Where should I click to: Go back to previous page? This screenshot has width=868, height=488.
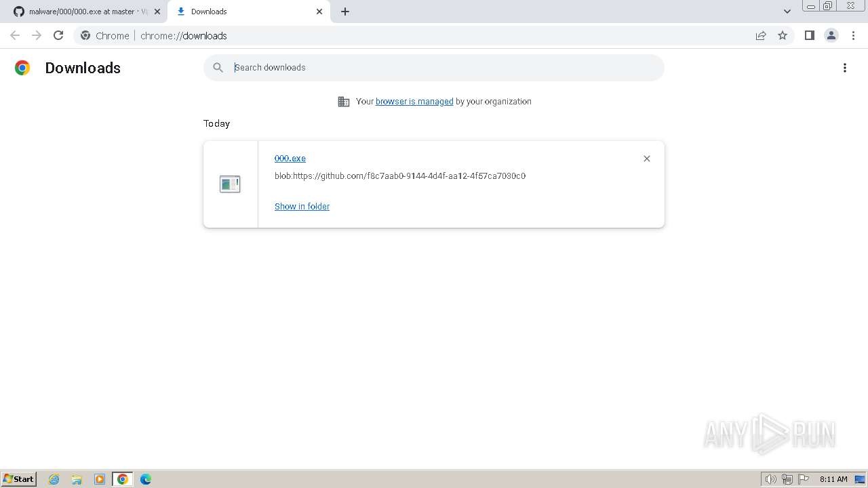[15, 35]
